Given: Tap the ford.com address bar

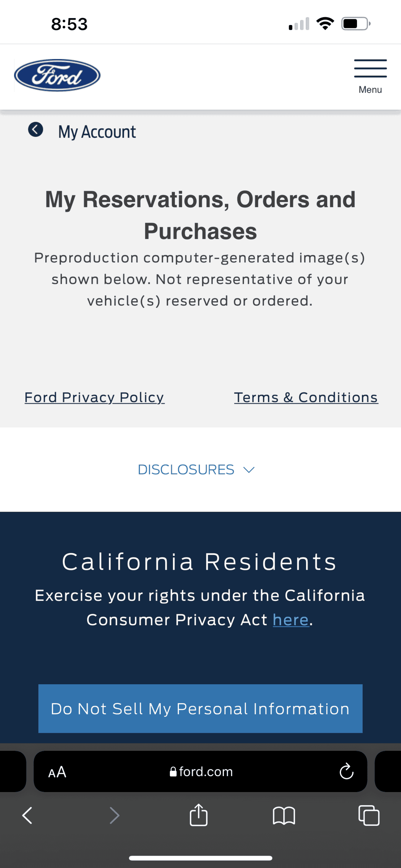Looking at the screenshot, I should click(206, 772).
